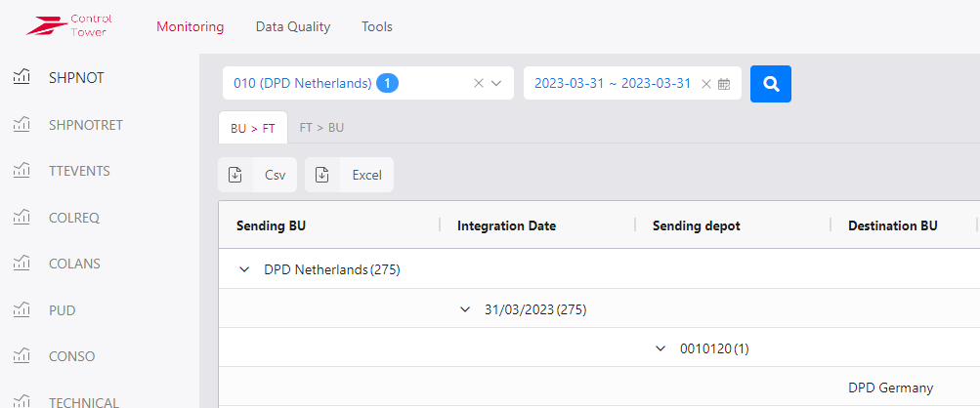Open the Data Quality menu
Screen dimensions: 980x408
point(292,27)
